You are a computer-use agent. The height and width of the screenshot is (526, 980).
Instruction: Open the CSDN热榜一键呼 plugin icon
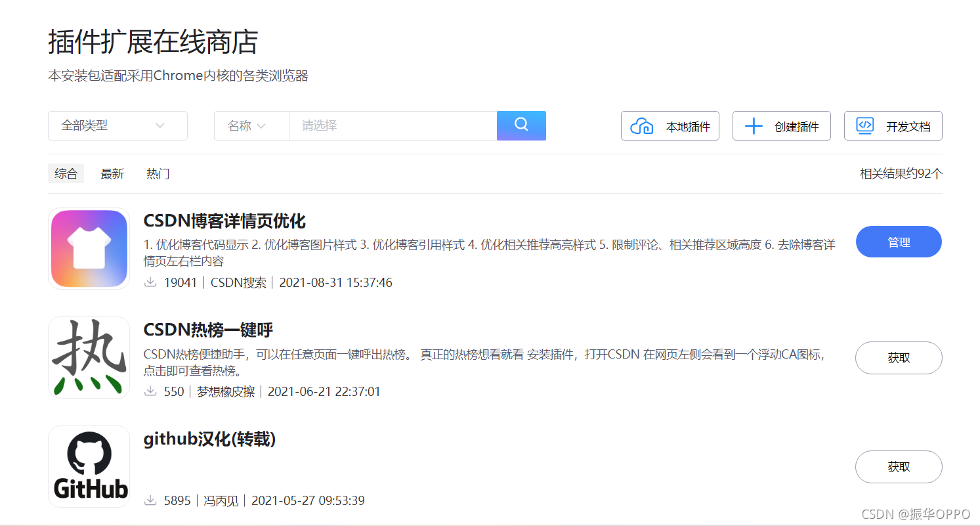[89, 358]
